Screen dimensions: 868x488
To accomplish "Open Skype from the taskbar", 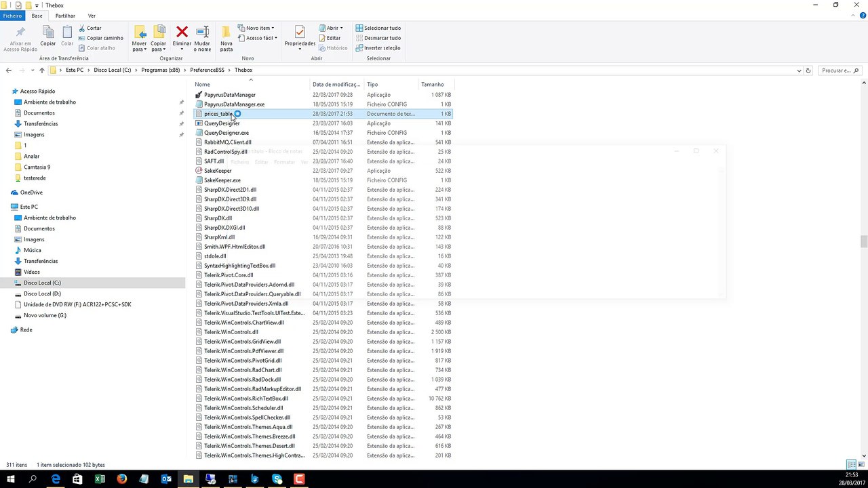I will (277, 479).
